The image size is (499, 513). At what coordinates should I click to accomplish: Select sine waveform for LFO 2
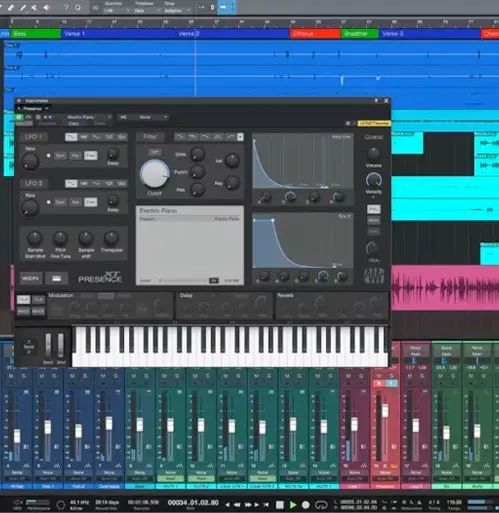71,184
